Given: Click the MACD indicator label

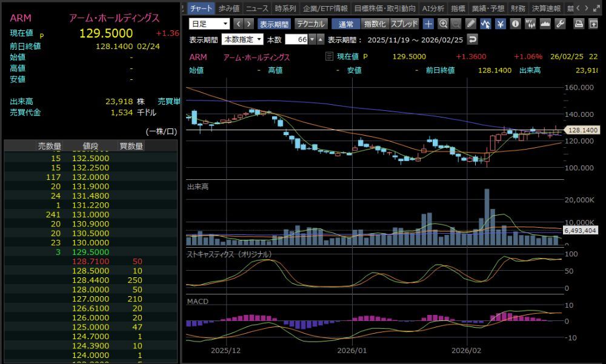Looking at the screenshot, I should click(x=198, y=302).
